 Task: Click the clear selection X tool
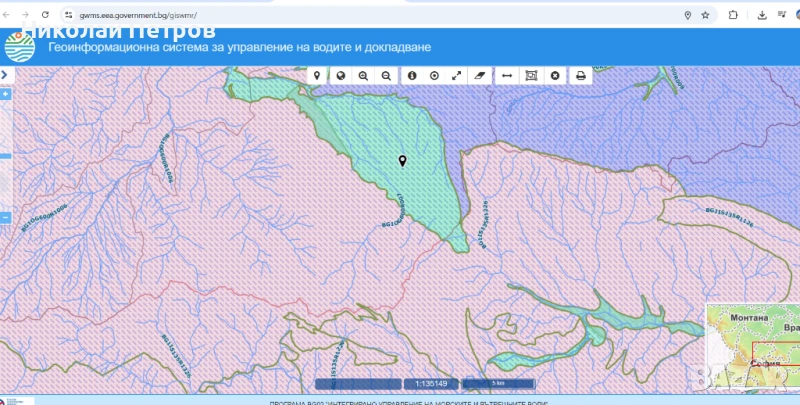coord(554,75)
